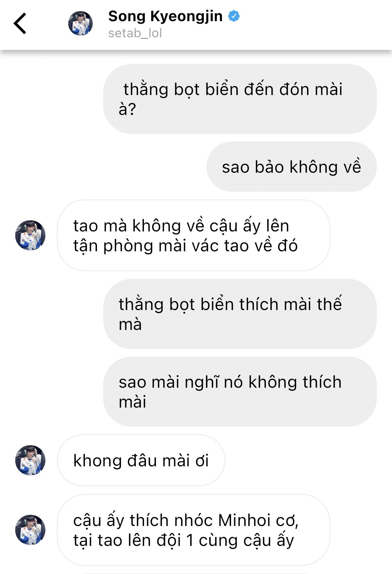392x574 pixels.
Task: Tap the text "tại tao lên đội 1"
Action: (x=134, y=540)
